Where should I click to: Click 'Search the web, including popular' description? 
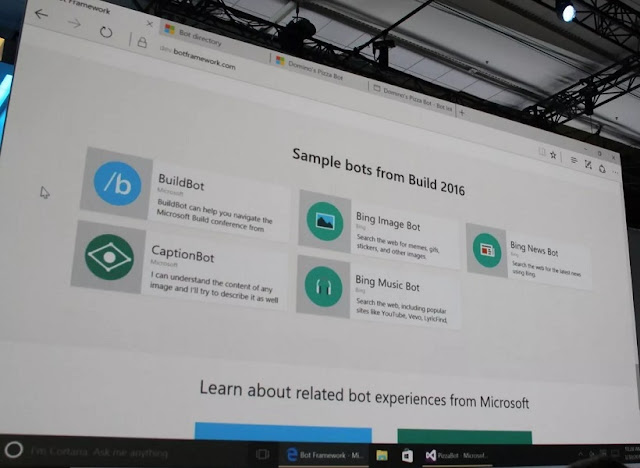tap(402, 311)
